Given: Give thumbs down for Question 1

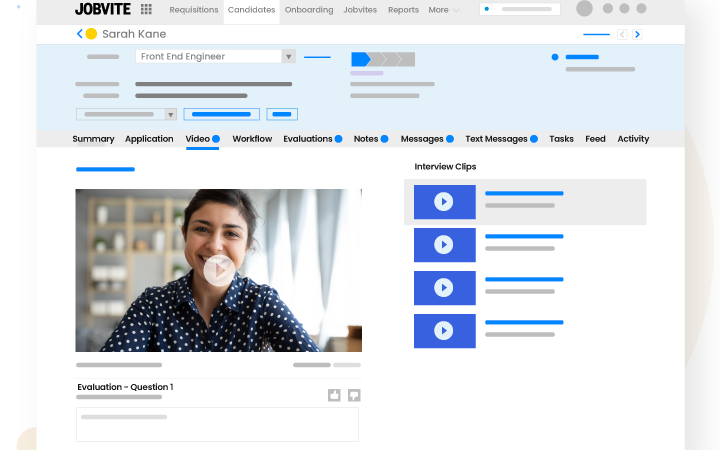Looking at the screenshot, I should point(354,395).
